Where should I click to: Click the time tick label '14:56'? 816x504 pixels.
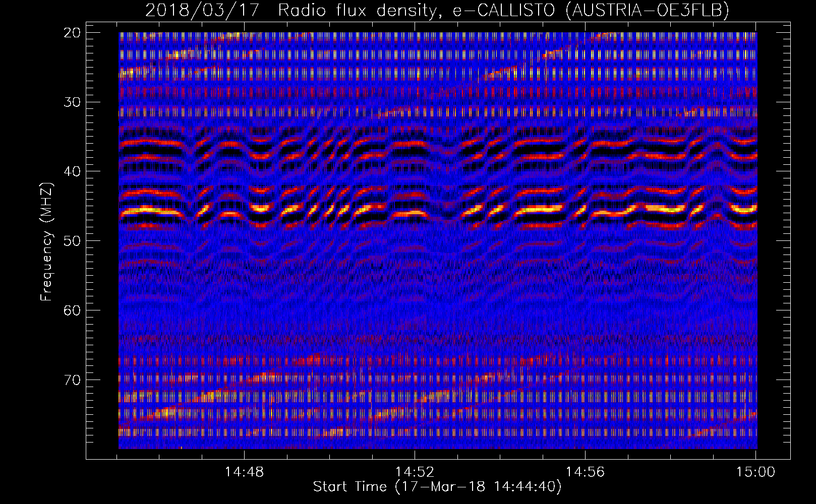(585, 472)
